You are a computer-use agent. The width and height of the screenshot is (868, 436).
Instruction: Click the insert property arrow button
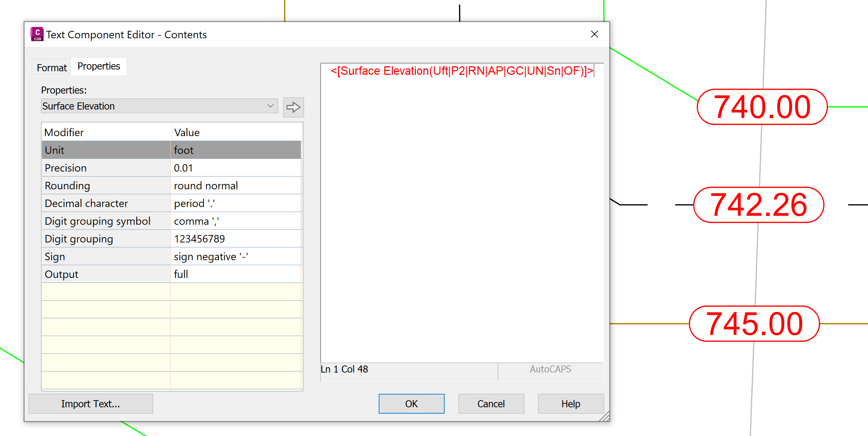[x=293, y=107]
